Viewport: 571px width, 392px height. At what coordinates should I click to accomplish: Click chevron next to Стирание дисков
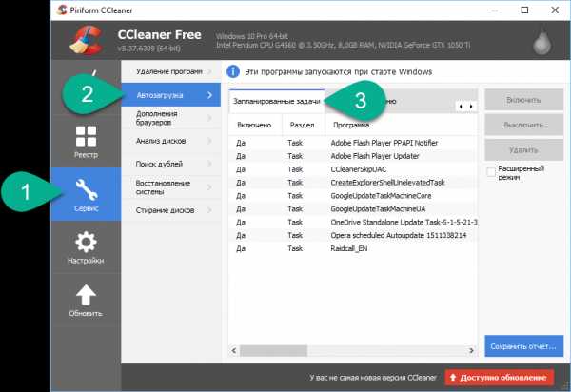point(209,210)
